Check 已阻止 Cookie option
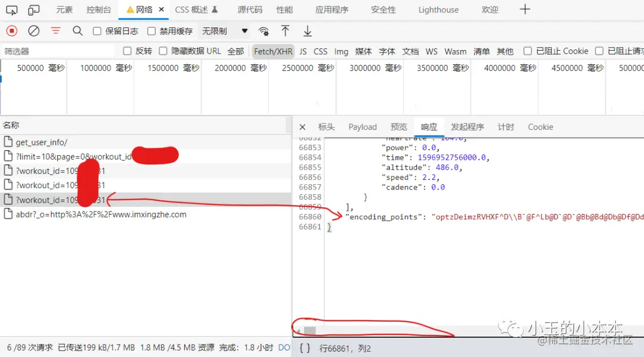The width and height of the screenshot is (644, 357). (x=528, y=51)
